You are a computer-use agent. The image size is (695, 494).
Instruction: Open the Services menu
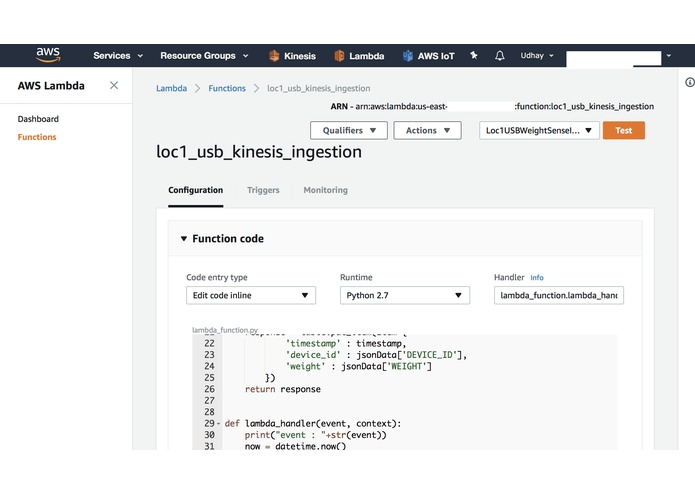[118, 56]
